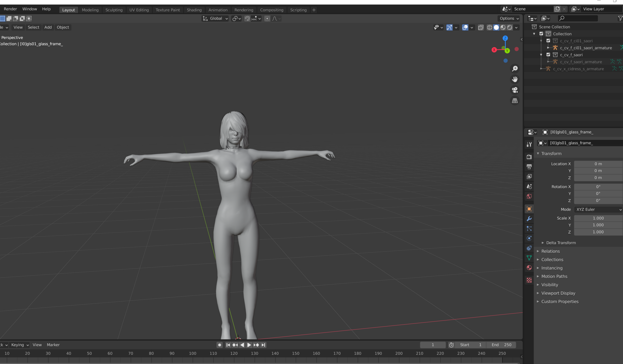Uncheck the Collection visibility checkbox

pos(541,34)
